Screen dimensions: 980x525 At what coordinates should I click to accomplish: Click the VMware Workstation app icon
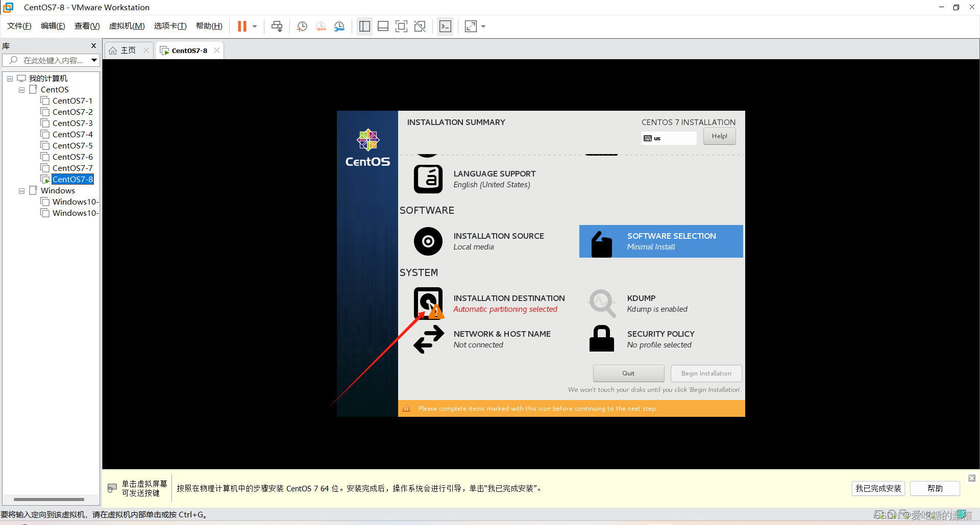click(x=9, y=7)
